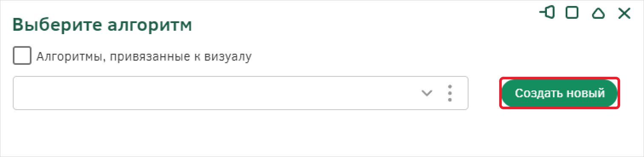
Task: Click the Алгоритмы, привязанные к визуалу label
Action: coord(144,57)
